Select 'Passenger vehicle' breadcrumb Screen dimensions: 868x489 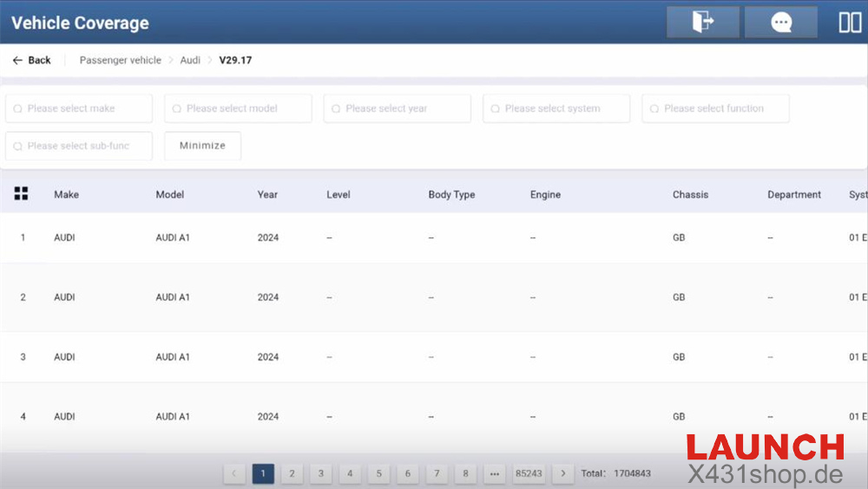pyautogui.click(x=120, y=60)
